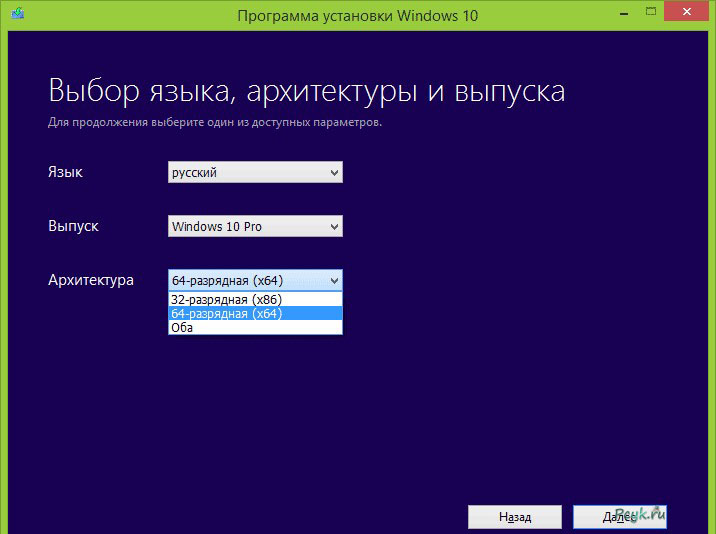Click the title text Программа установки Windows 10

click(x=358, y=16)
